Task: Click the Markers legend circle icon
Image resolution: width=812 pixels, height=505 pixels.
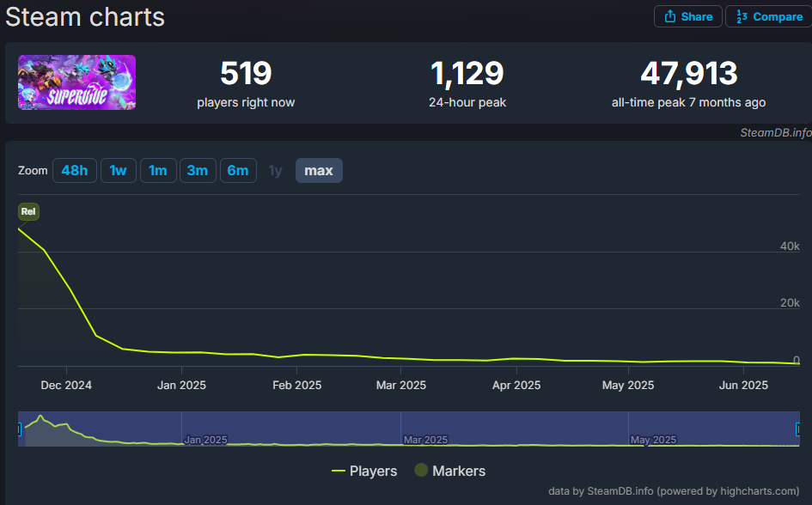Action: pos(421,470)
